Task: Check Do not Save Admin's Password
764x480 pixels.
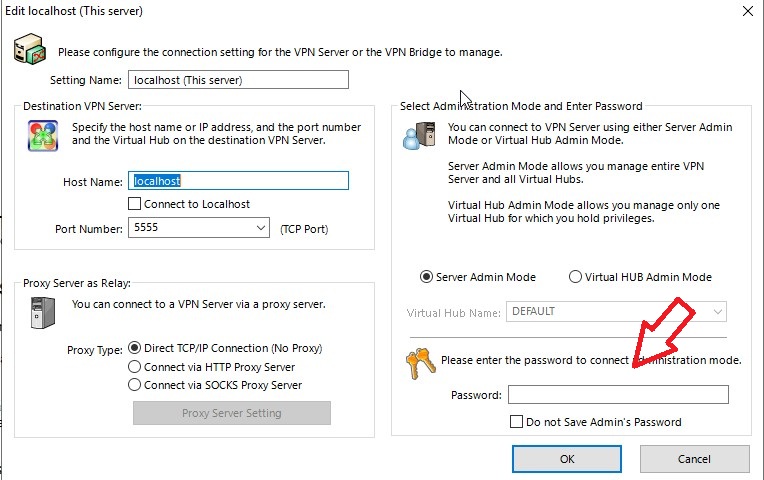Action: coord(517,422)
